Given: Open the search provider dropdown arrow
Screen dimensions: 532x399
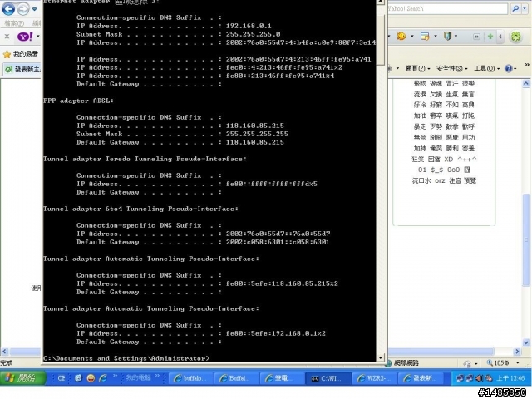Looking at the screenshot, I should [525, 9].
